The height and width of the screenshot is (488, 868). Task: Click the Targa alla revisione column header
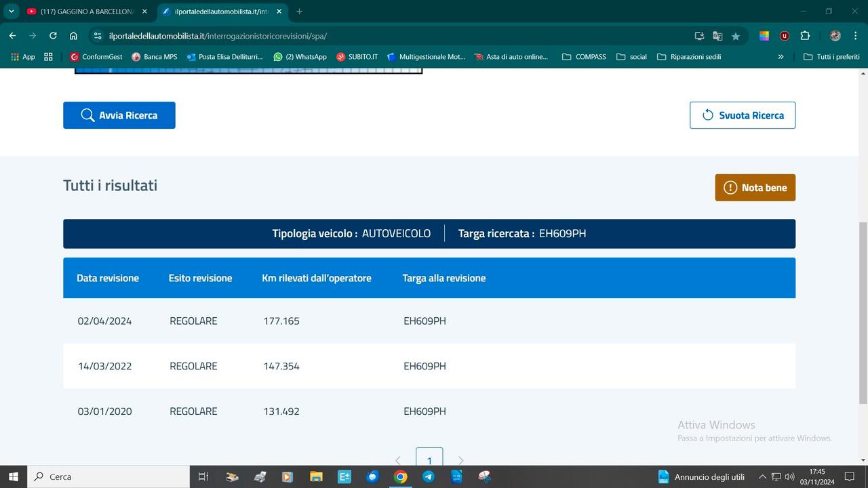(x=444, y=278)
